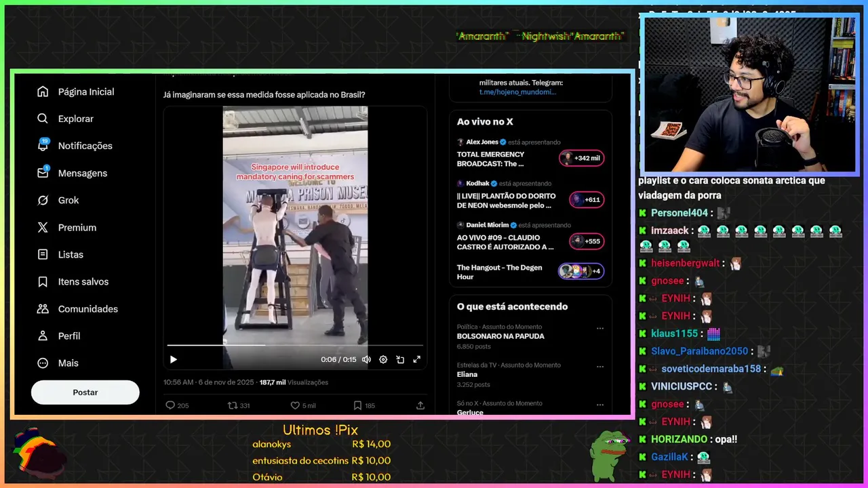Viewport: 868px width, 488px height.
Task: Open Mensagens envelope icon
Action: (x=43, y=173)
